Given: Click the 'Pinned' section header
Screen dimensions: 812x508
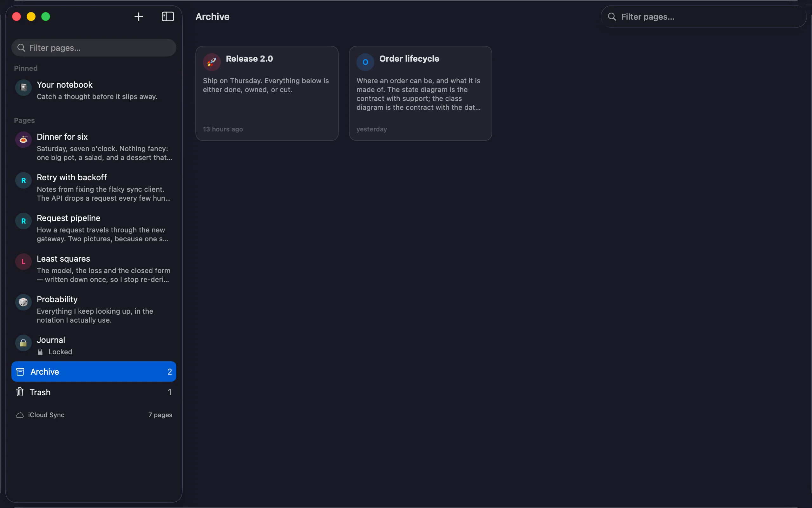Looking at the screenshot, I should [26, 68].
